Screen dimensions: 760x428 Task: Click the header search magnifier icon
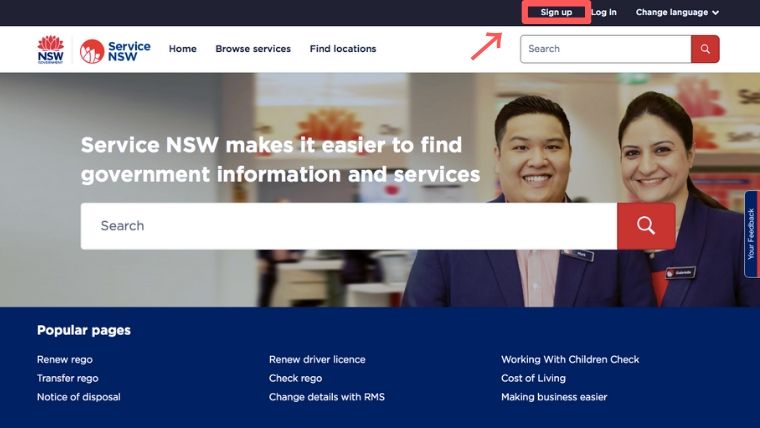click(705, 49)
